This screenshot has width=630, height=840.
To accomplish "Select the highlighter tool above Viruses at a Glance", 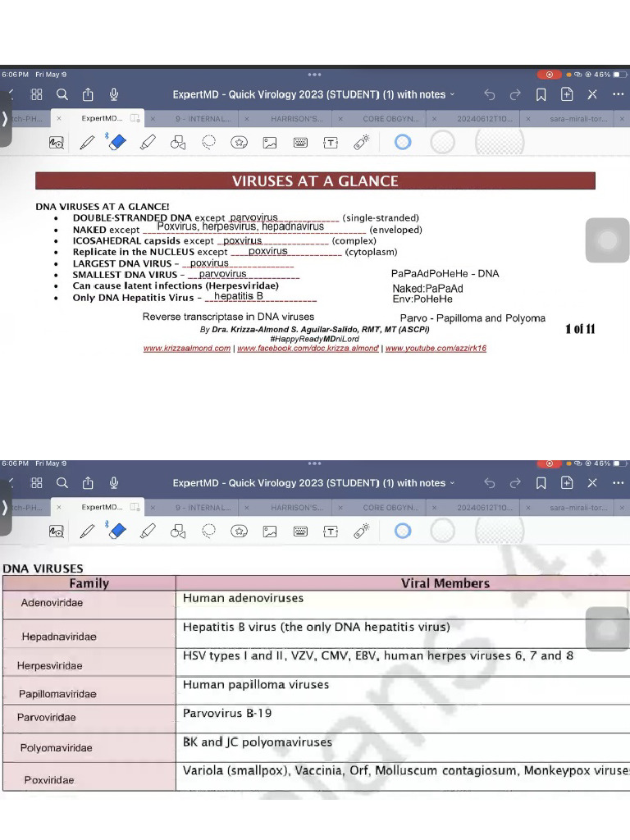I will 148,143.
